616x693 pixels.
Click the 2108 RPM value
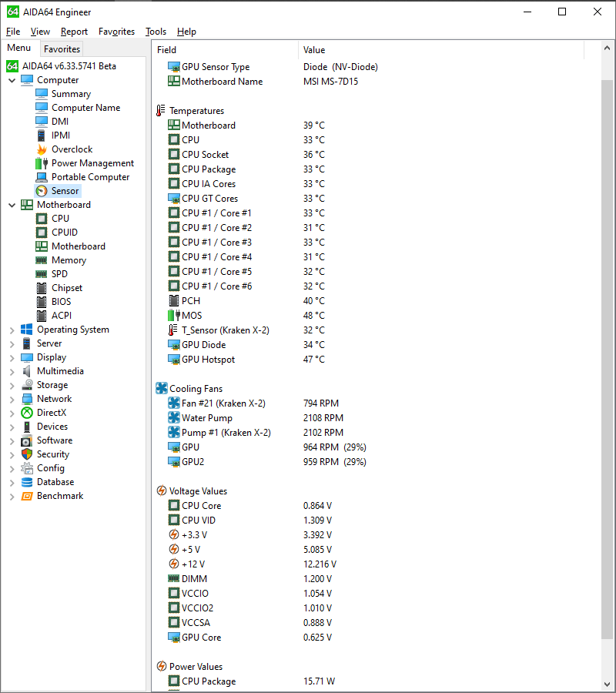[323, 418]
